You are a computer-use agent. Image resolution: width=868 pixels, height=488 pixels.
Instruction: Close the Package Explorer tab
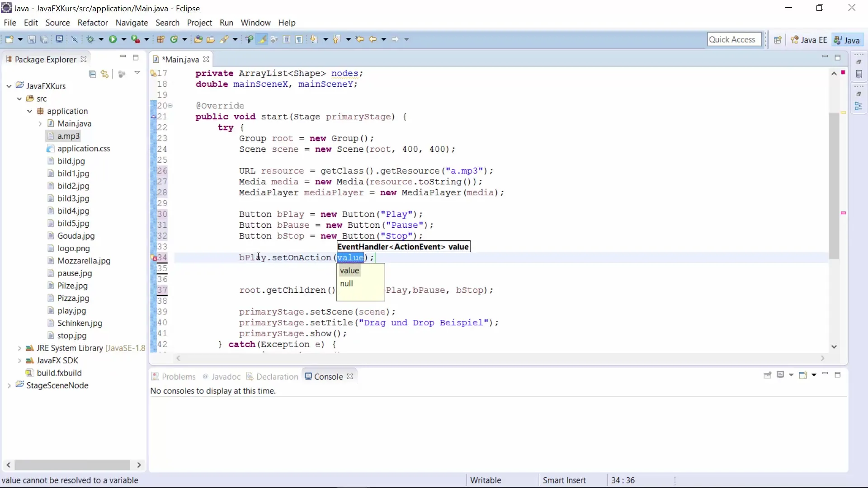coord(83,59)
